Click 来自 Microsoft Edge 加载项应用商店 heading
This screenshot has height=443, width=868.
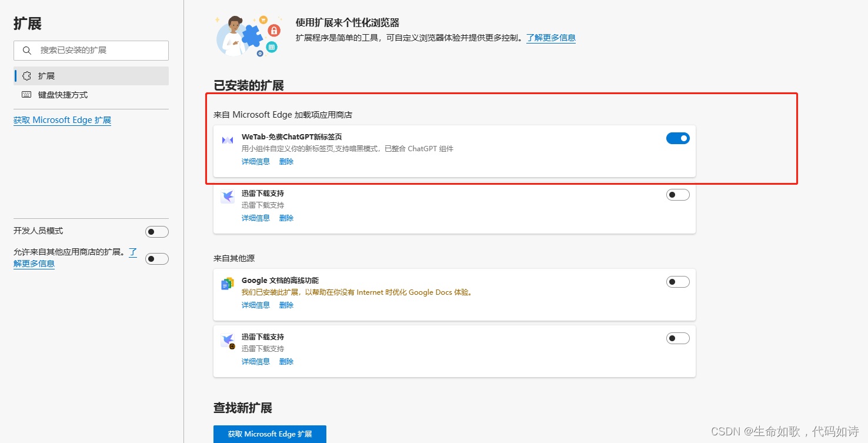click(283, 115)
